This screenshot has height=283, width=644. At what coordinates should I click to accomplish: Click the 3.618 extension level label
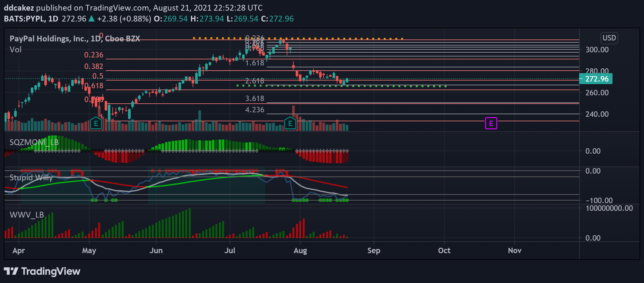click(255, 99)
